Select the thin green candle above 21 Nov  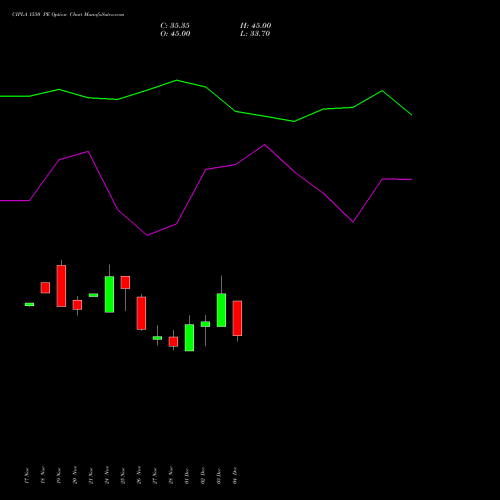(x=93, y=295)
